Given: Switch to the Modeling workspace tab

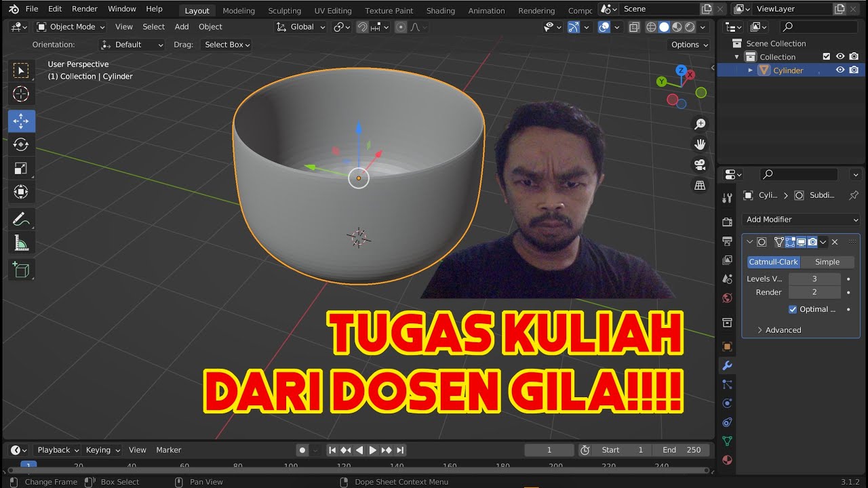Looking at the screenshot, I should pos(239,11).
